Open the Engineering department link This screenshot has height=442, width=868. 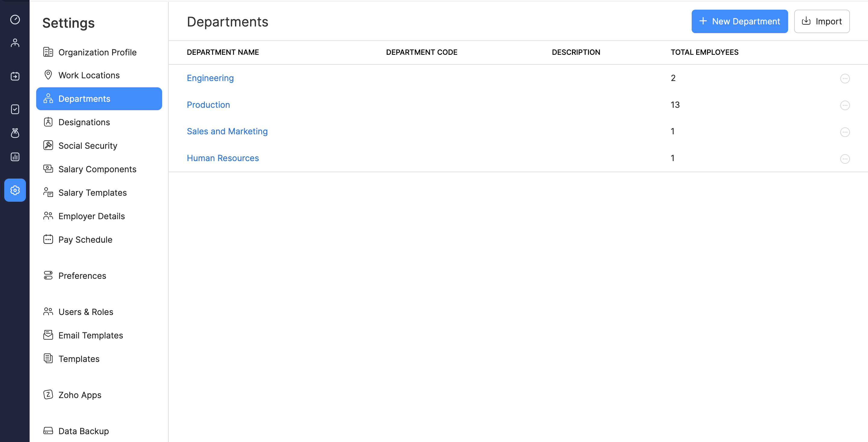point(210,78)
